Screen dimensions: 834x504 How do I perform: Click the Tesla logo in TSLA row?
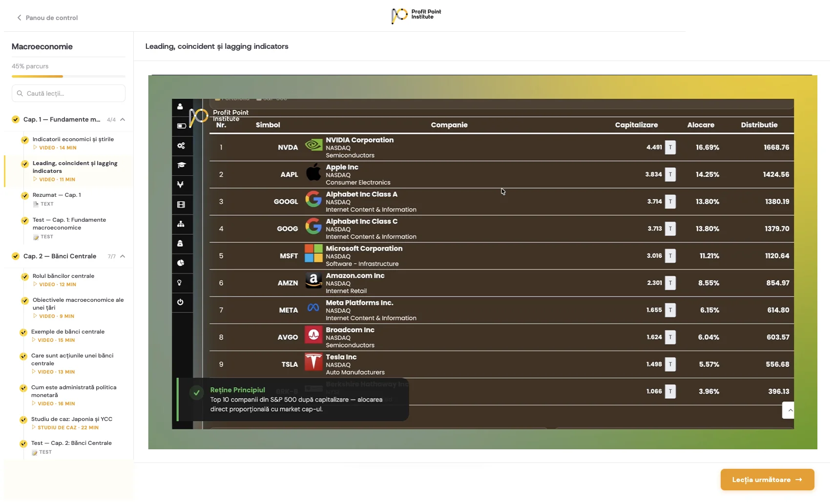313,362
